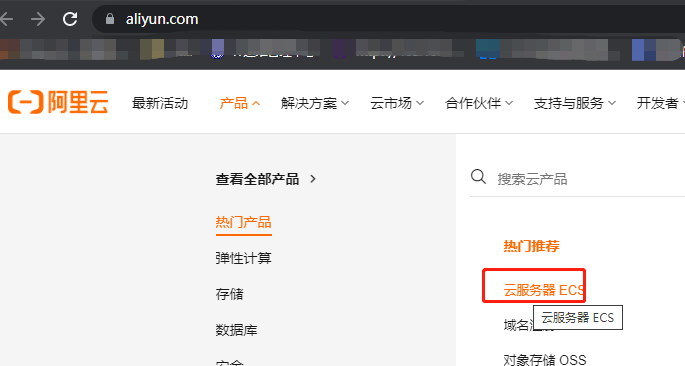Open 对象存储 OSS product link
Image resolution: width=685 pixels, height=366 pixels.
click(545, 360)
